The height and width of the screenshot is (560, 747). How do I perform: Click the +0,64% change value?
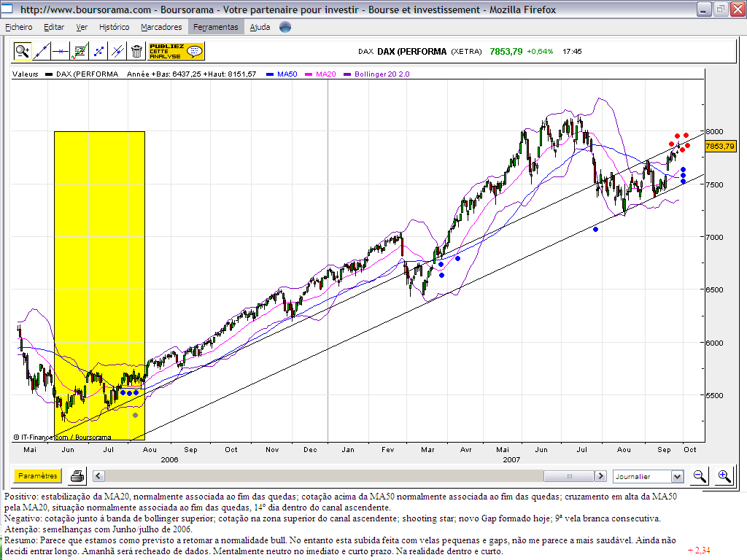[540, 52]
